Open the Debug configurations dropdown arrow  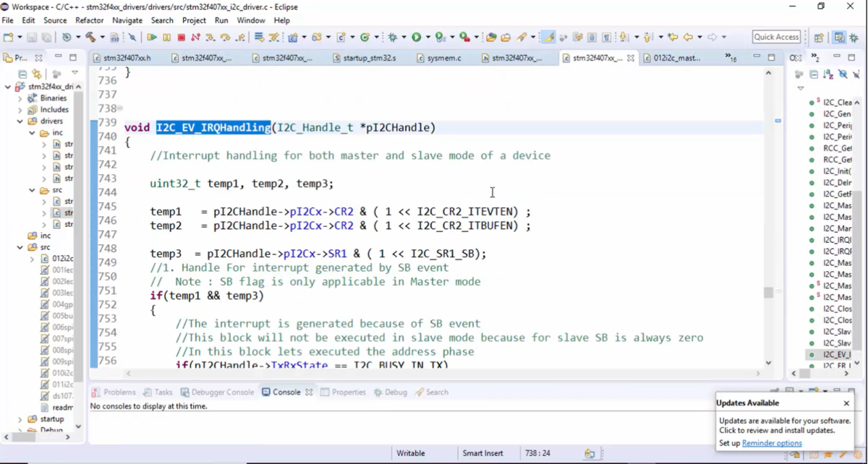pyautogui.click(x=404, y=37)
